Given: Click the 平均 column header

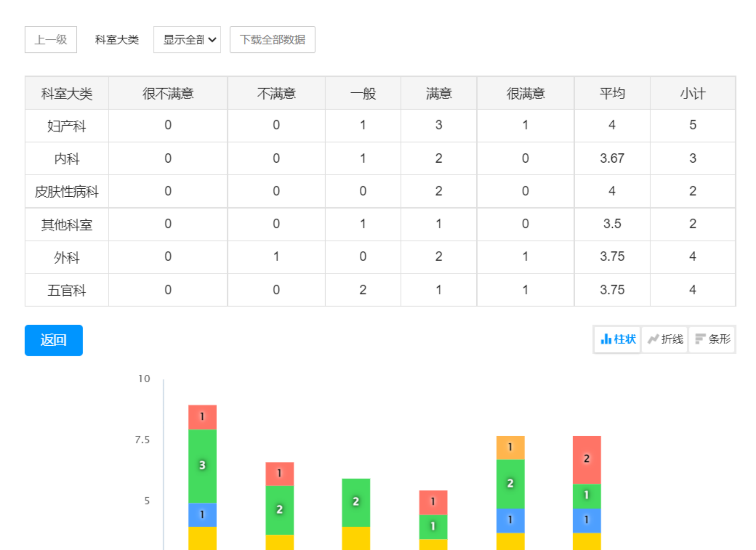Looking at the screenshot, I should tap(612, 93).
